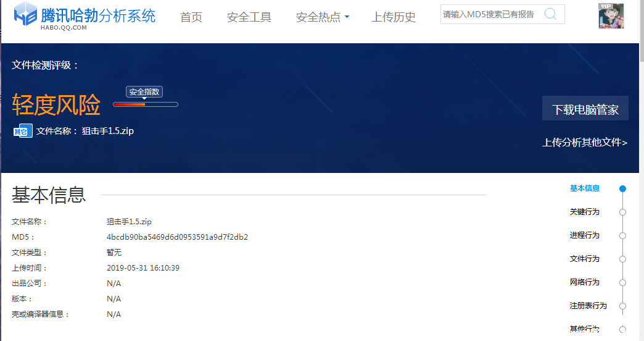Image resolution: width=644 pixels, height=341 pixels.
Task: Open the 首页 menu item
Action: [x=191, y=17]
